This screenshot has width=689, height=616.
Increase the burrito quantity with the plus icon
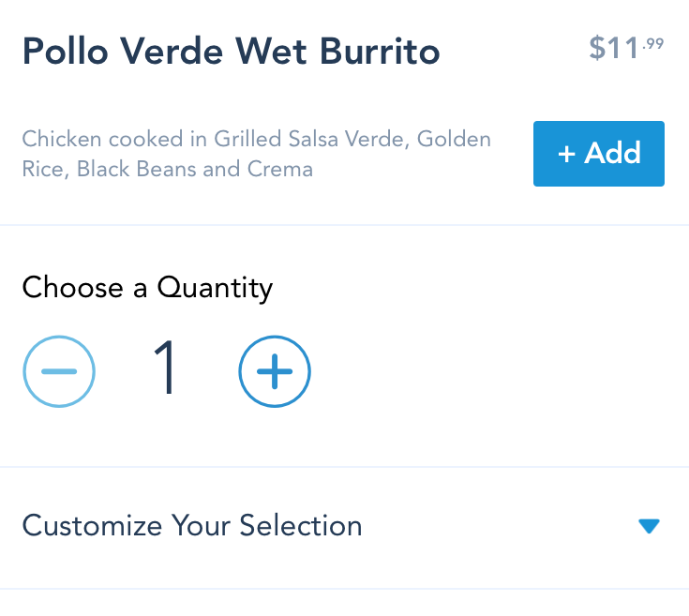coord(275,372)
